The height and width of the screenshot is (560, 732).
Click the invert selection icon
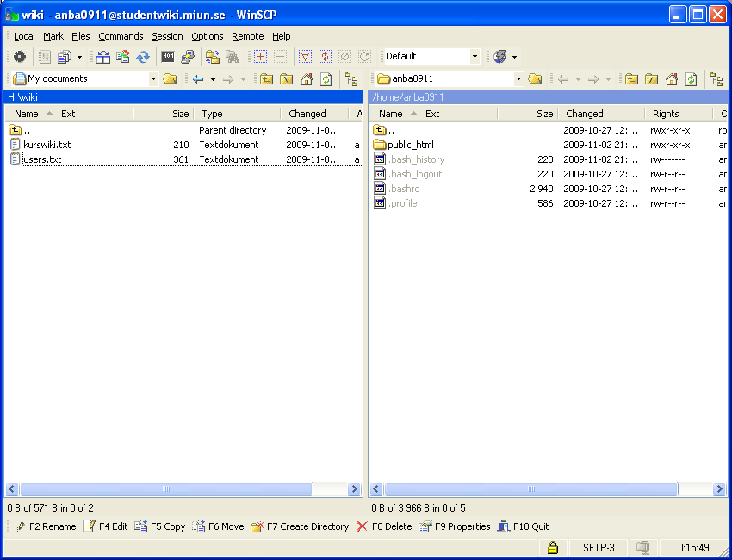325,57
